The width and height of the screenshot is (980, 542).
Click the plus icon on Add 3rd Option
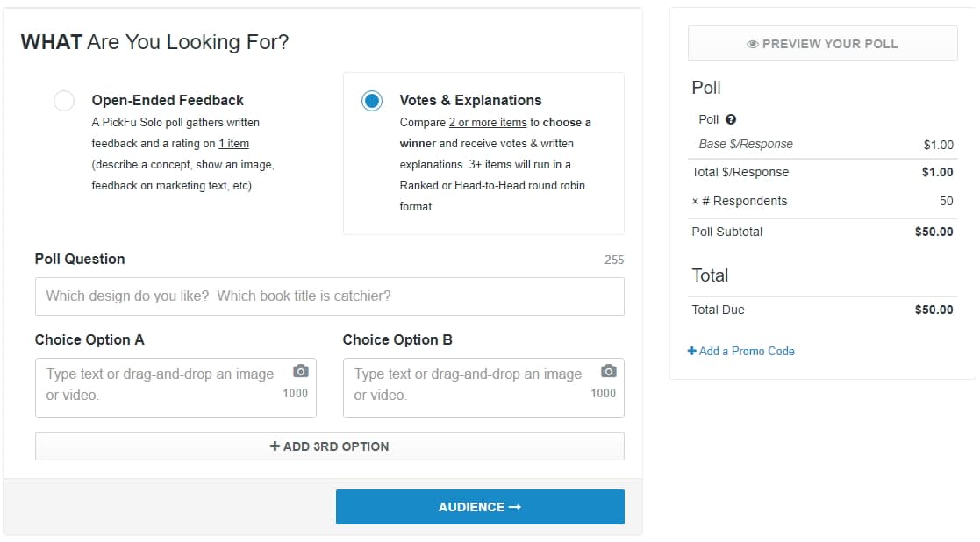click(275, 446)
